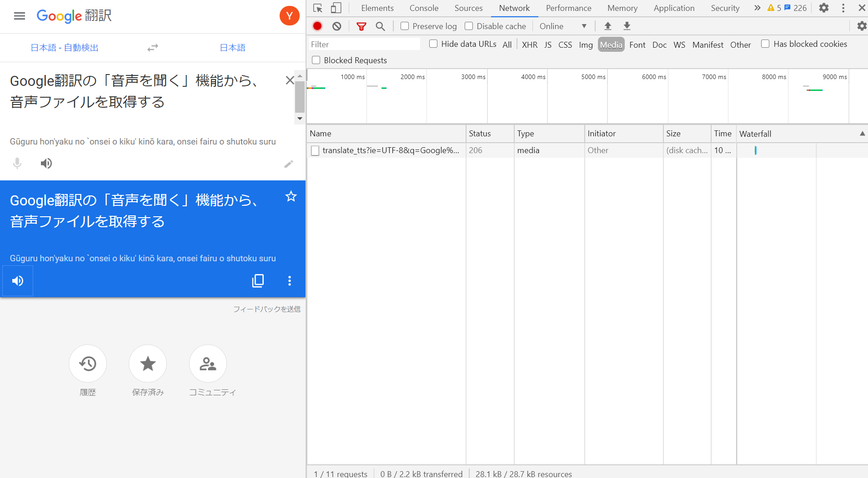Sort by the Name column header

click(x=386, y=134)
